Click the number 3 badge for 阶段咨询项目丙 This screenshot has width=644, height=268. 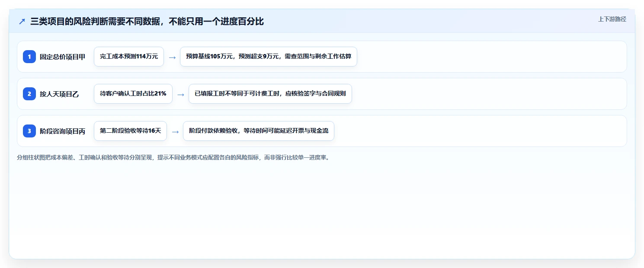click(29, 131)
